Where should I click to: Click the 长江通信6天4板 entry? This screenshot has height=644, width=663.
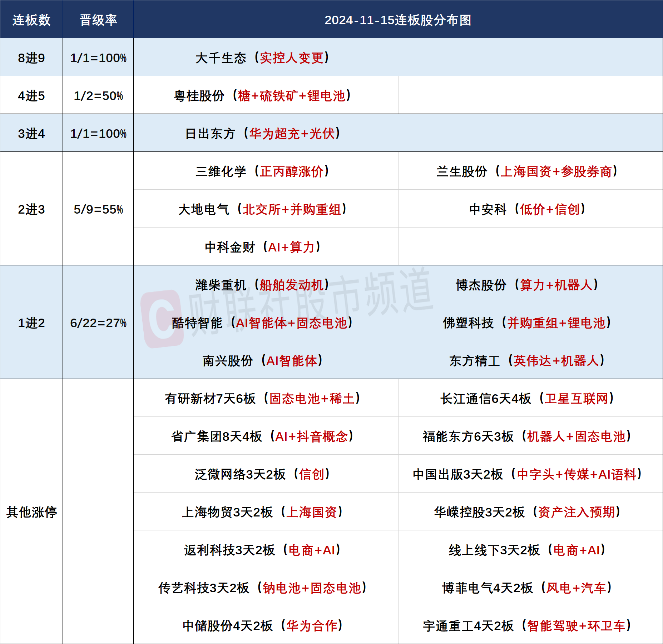tap(527, 399)
